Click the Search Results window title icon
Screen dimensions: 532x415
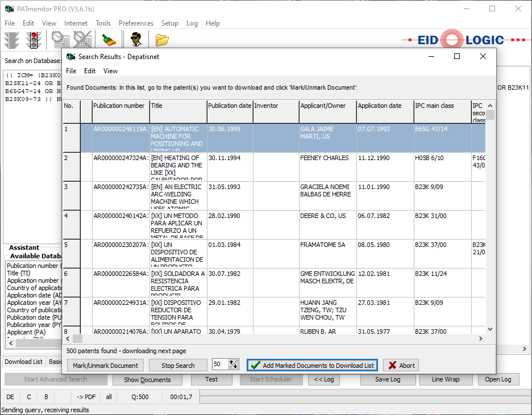70,57
